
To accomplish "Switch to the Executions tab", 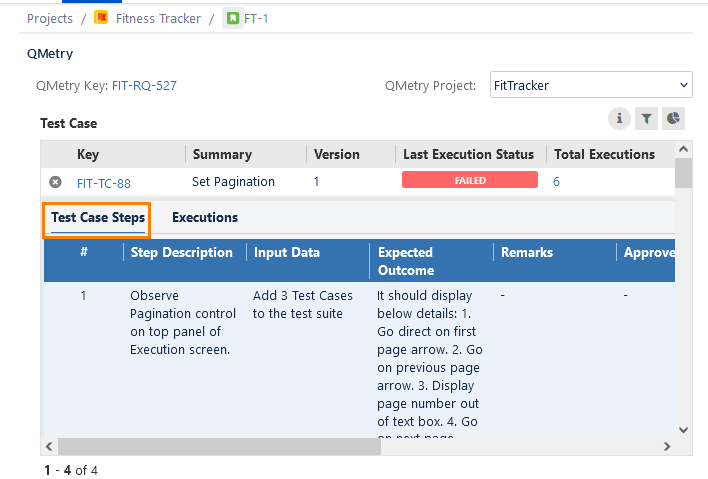I will [205, 218].
